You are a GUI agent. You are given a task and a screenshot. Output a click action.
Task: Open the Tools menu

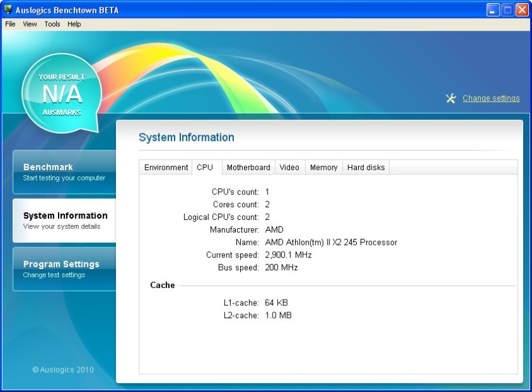point(52,24)
